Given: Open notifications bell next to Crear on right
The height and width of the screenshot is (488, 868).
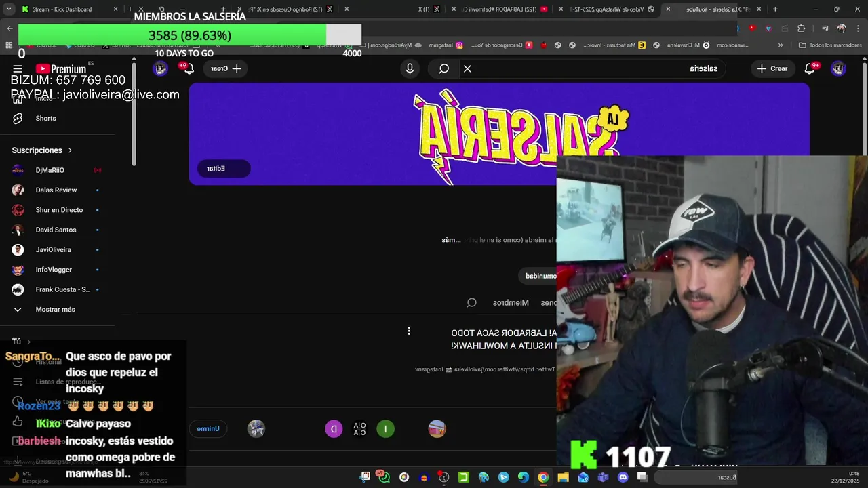Looking at the screenshot, I should tap(810, 68).
